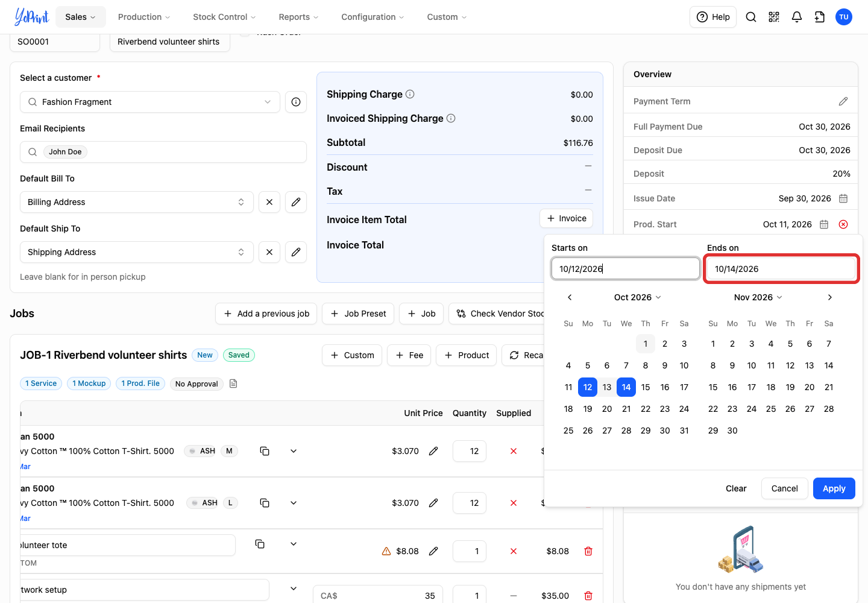
Task: Open the Sales menu
Action: (x=81, y=17)
